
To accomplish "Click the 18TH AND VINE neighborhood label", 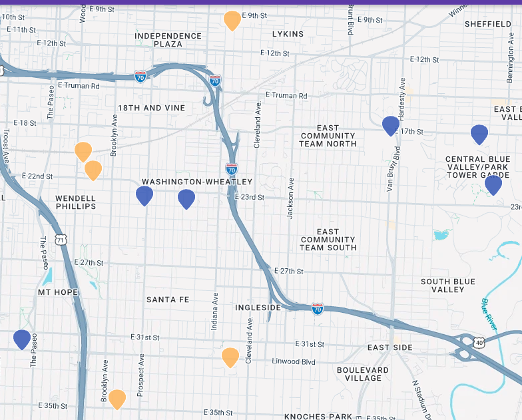I will [152, 108].
